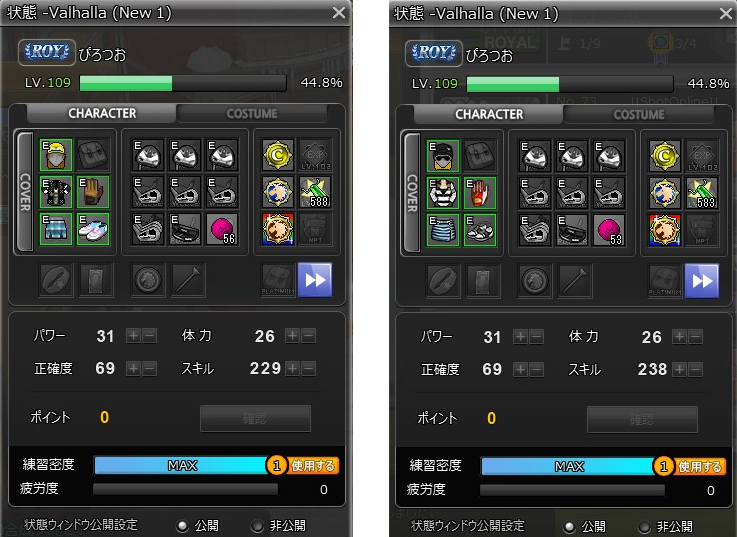The width and height of the screenshot is (737, 537).
Task: Click the rainbow-bordered sun badge in right window
Action: click(x=665, y=230)
